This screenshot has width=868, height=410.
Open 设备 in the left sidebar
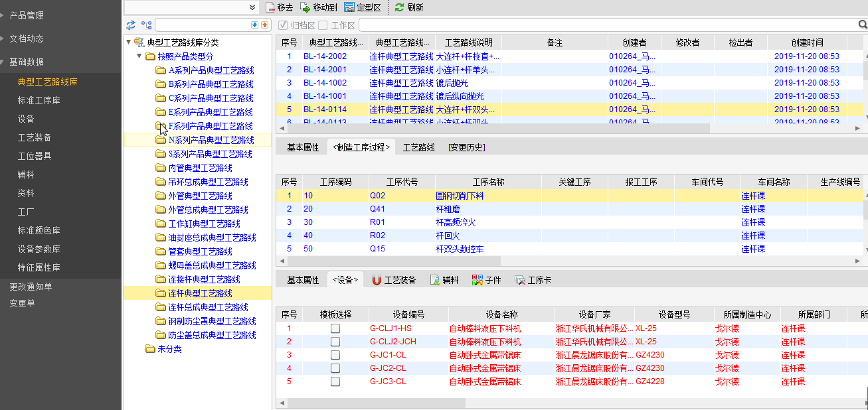point(26,119)
